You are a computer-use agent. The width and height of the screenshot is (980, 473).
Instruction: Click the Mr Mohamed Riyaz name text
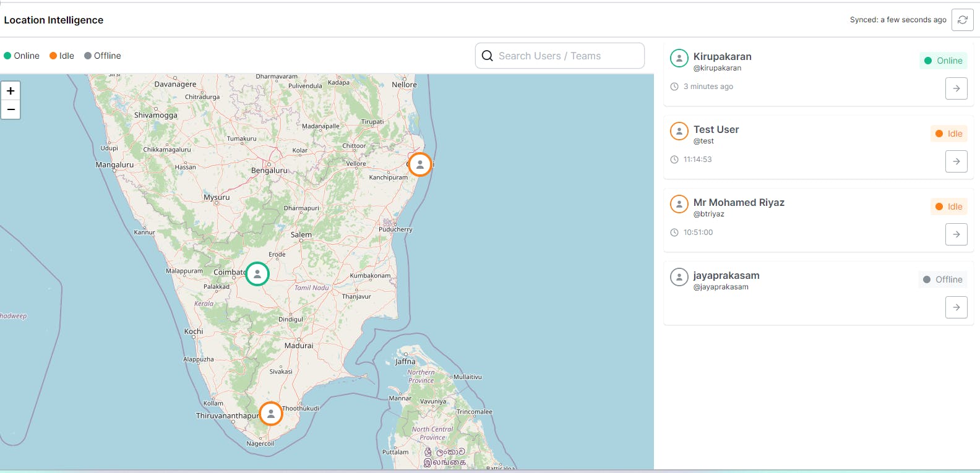pyautogui.click(x=739, y=202)
